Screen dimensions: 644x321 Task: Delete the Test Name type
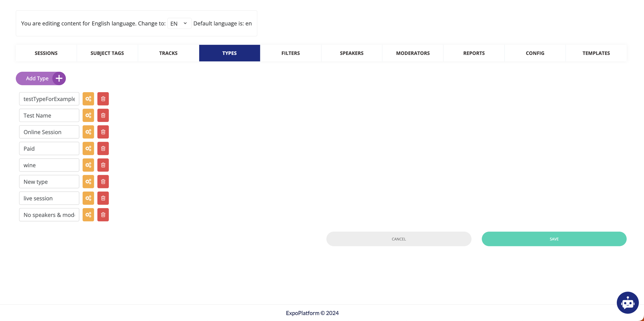pos(103,115)
